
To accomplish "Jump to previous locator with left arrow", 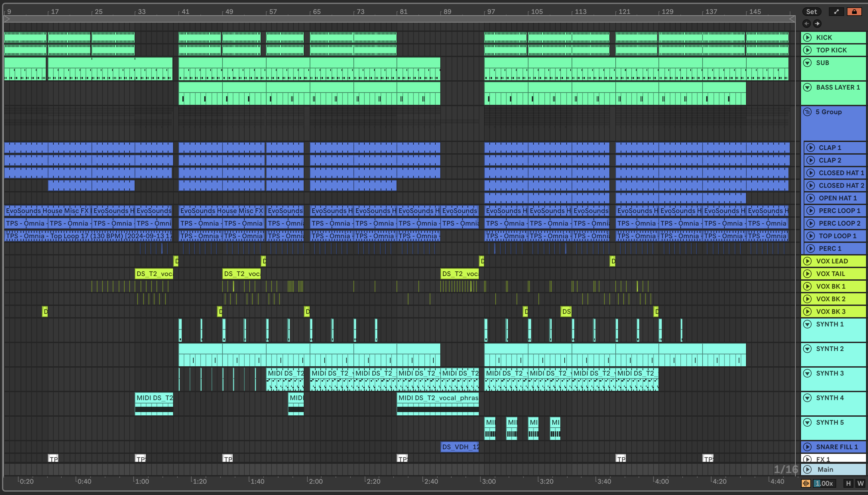I will (x=807, y=24).
